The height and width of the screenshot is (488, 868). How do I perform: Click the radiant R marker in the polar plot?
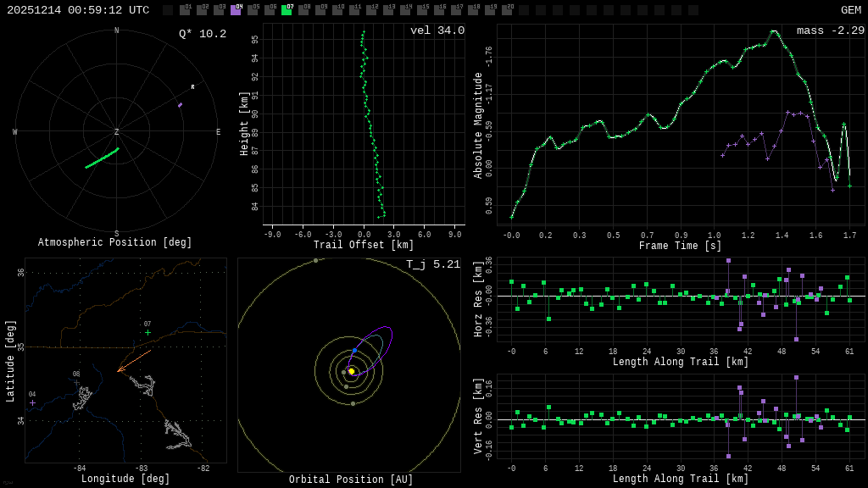(192, 87)
